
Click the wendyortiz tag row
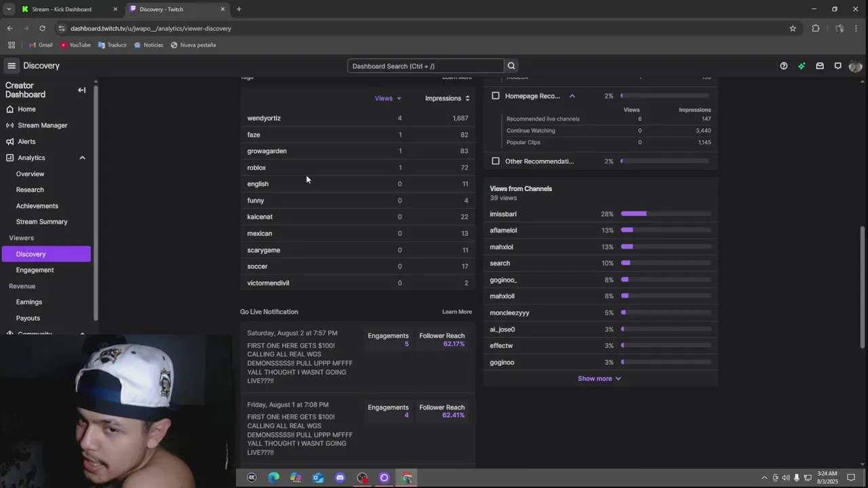pos(358,118)
